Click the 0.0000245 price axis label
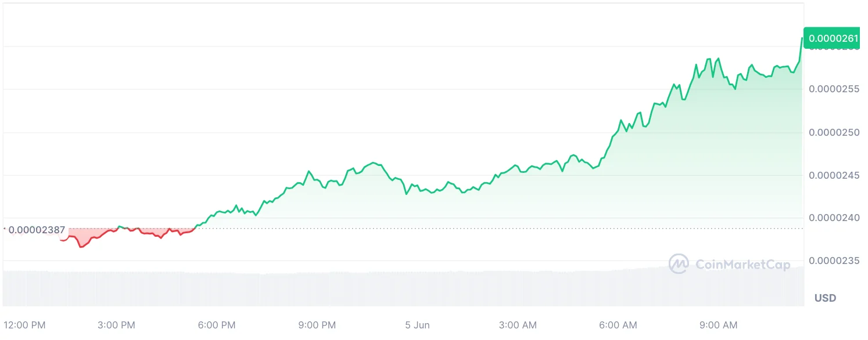Screen dimensions: 868x340 tap(834, 175)
